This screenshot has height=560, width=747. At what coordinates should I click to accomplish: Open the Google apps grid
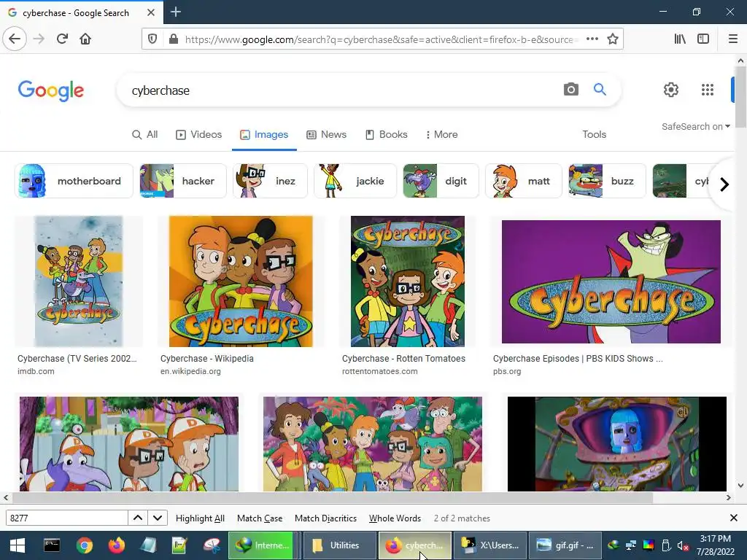coord(708,90)
